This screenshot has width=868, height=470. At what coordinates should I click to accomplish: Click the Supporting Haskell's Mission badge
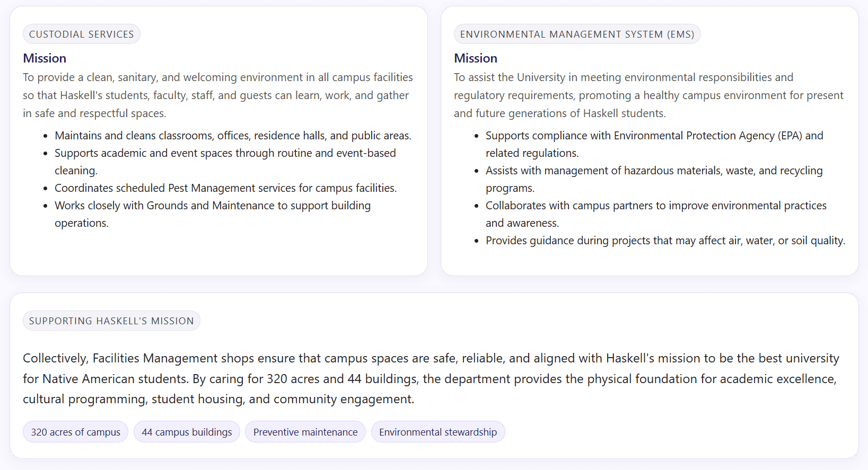[111, 321]
